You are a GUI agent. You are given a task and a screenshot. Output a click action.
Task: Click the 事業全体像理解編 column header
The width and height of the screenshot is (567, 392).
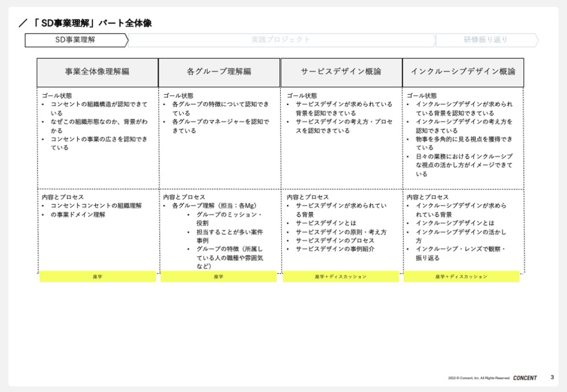[97, 72]
